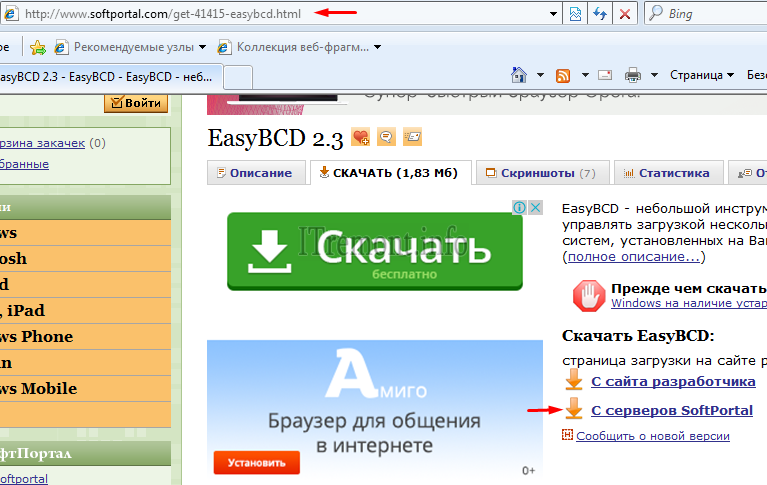Screen dimensions: 767x485
Task: Click the Opera banner image at page top
Action: point(487,104)
